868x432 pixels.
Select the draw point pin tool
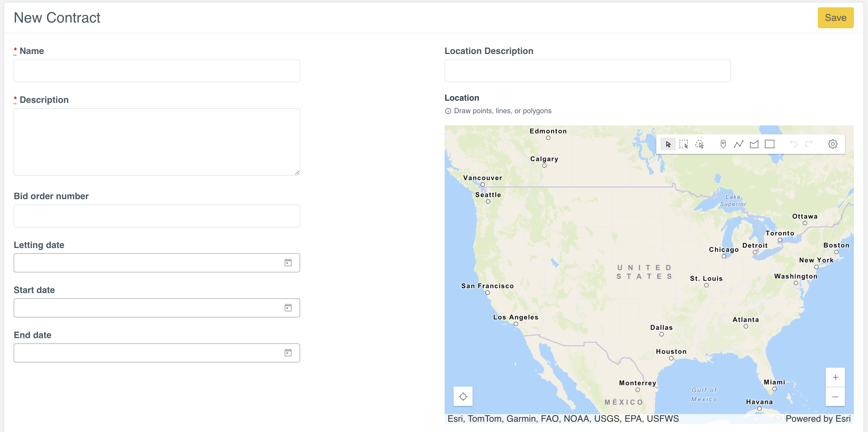click(723, 144)
